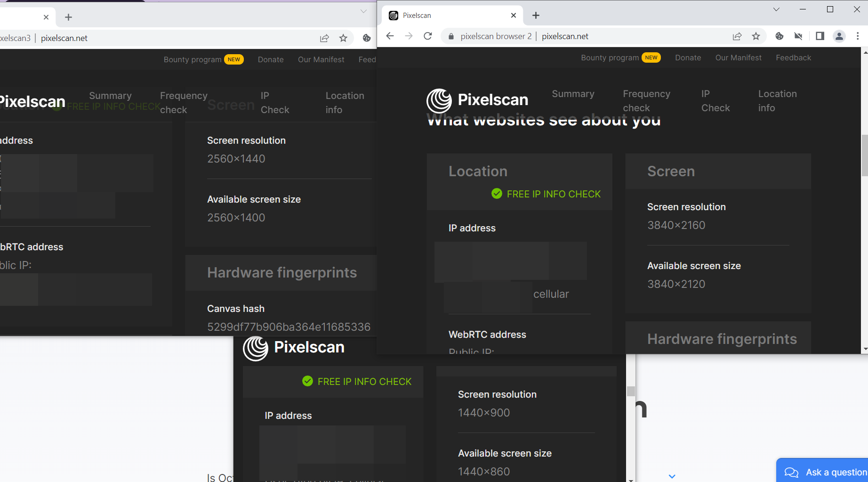868x482 pixels.
Task: Go back in pixelscan browser 2 window
Action: pos(390,36)
